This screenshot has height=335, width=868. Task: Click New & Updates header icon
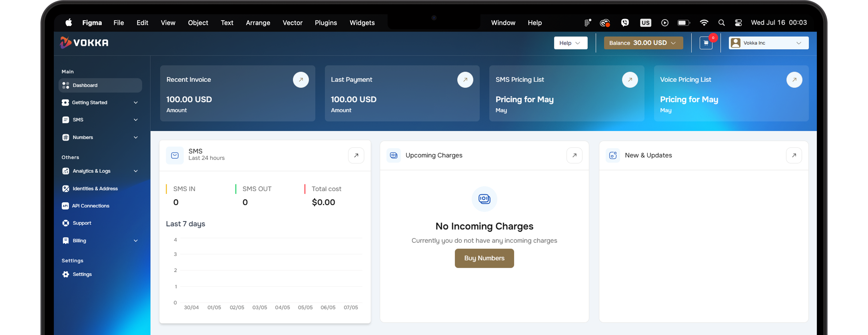coord(612,155)
